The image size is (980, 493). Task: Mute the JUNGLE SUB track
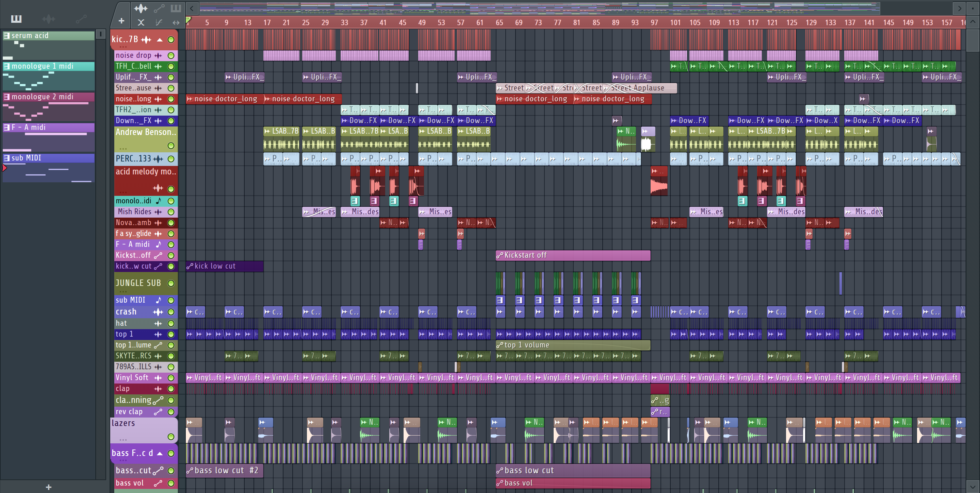click(171, 283)
